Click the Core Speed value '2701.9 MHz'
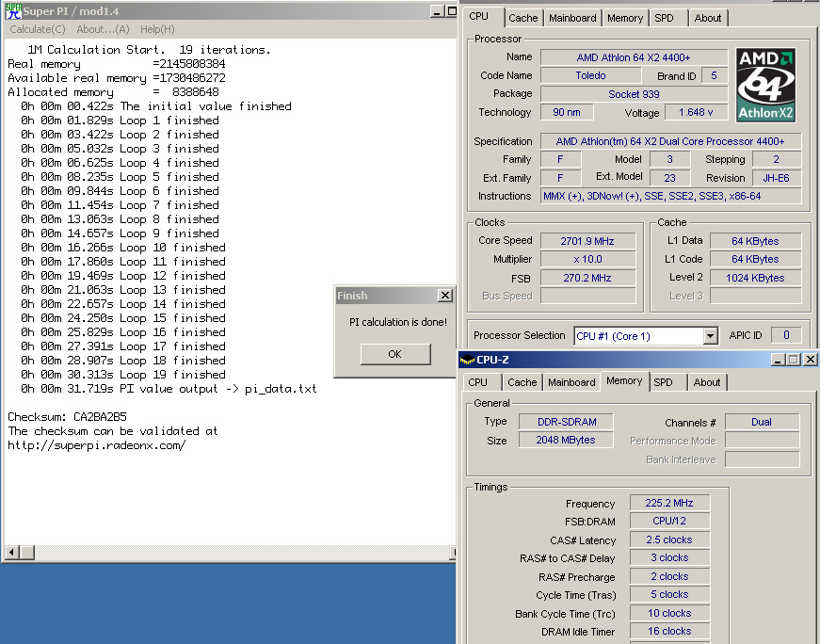This screenshot has width=820, height=644. coord(587,241)
